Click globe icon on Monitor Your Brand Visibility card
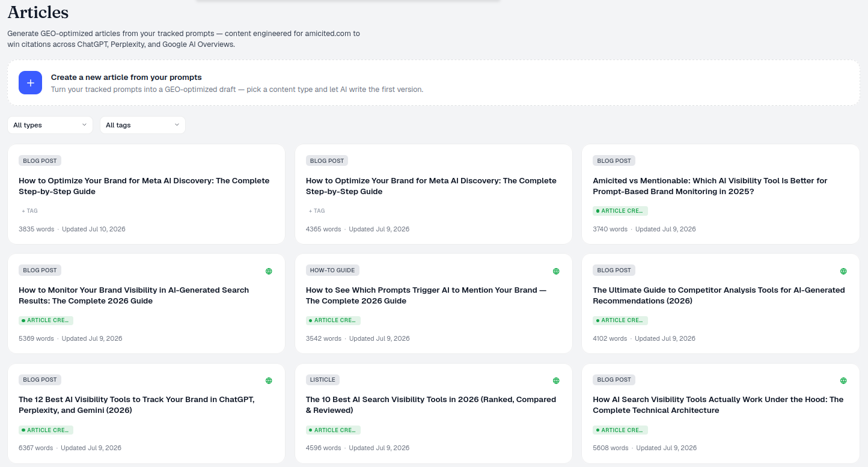Viewport: 868px width, 467px height. click(269, 271)
